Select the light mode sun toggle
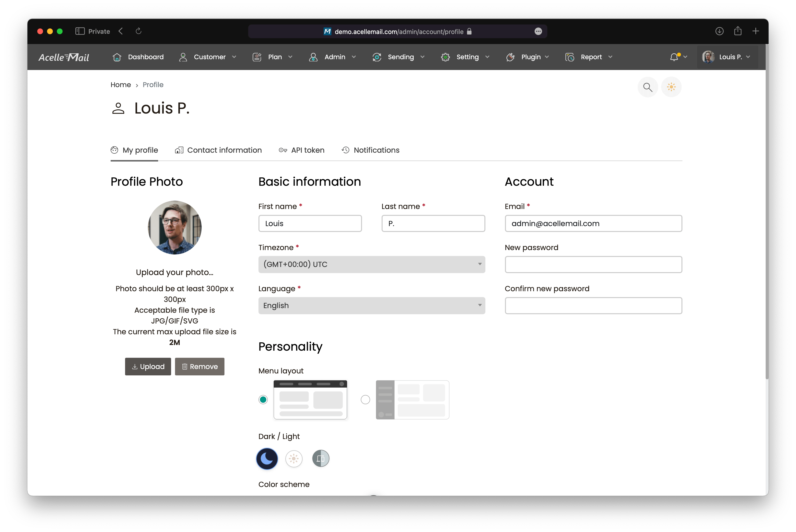Screen dimensions: 796x532 point(293,458)
